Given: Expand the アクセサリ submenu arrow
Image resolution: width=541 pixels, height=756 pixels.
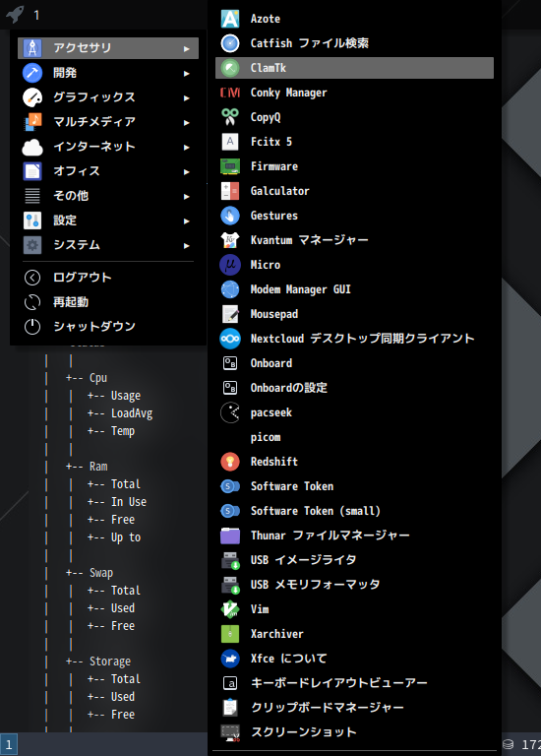Looking at the screenshot, I should [187, 48].
